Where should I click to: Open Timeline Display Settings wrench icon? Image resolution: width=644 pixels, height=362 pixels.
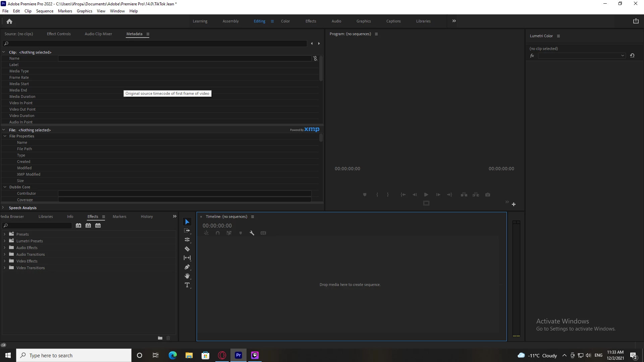[x=252, y=233]
